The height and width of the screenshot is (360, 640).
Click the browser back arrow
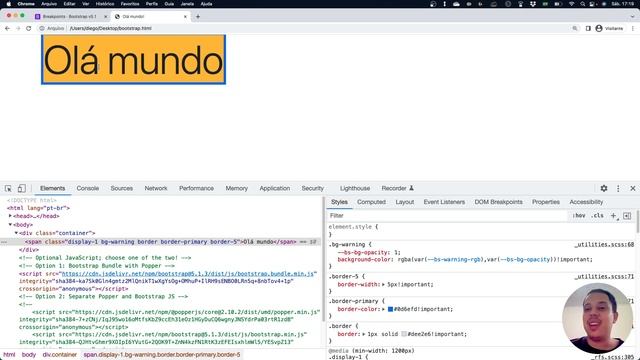tap(7, 29)
